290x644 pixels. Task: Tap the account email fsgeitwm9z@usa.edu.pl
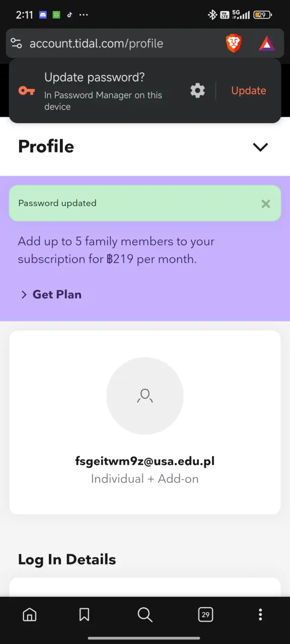[145, 461]
